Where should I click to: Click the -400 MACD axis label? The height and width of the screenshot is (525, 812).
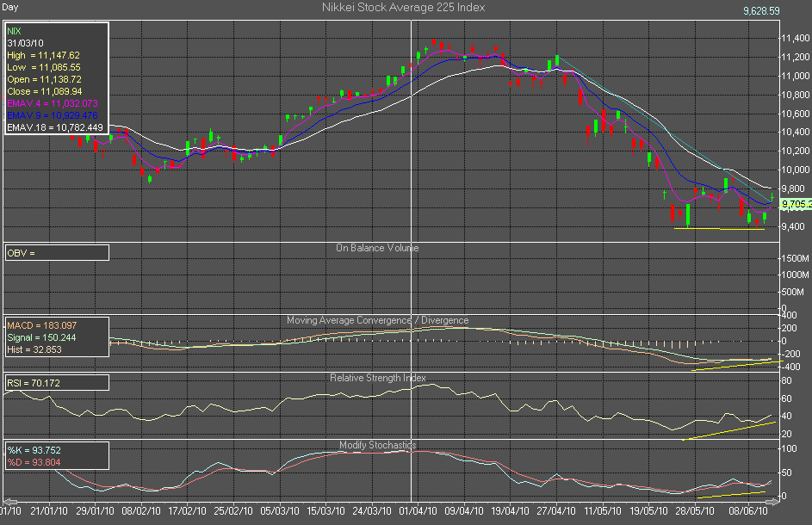790,367
